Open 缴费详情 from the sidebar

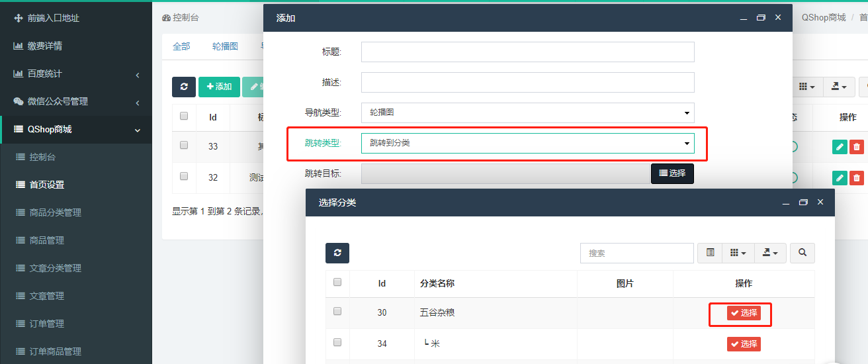pos(45,46)
